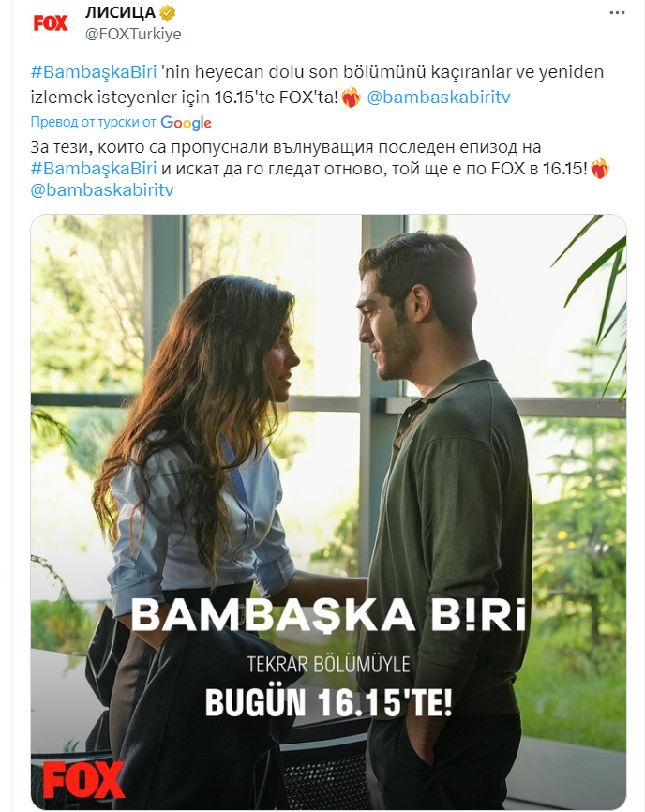The width and height of the screenshot is (645, 812).
Task: Open #BambaşkaBiri hashtag in original tweet
Action: pos(94,72)
